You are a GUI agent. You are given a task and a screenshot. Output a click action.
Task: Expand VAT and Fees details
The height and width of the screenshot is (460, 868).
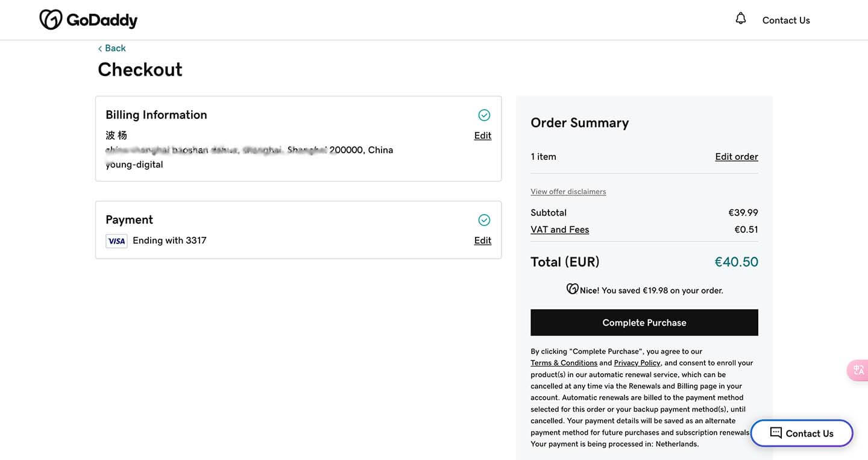(x=560, y=230)
